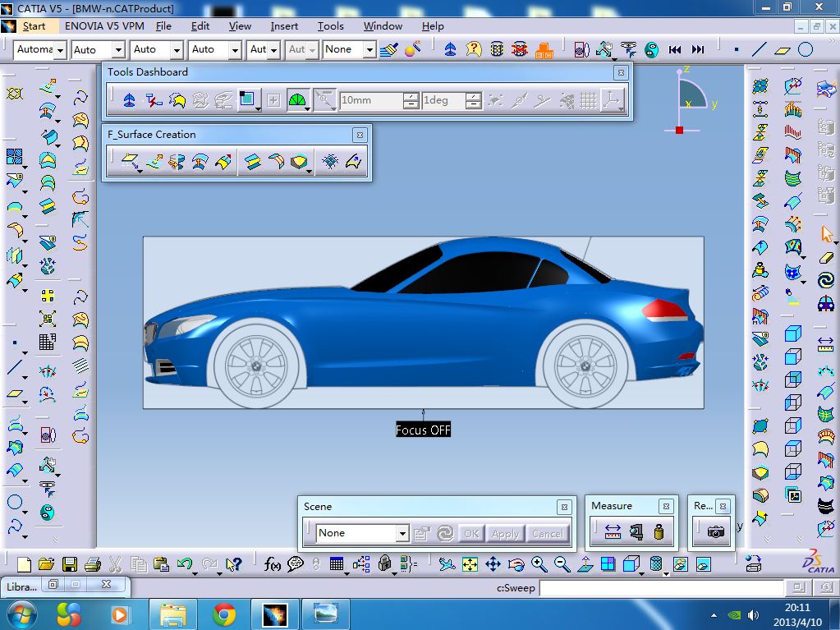
Task: Click the Fly Mode airplane icon
Action: (446, 564)
